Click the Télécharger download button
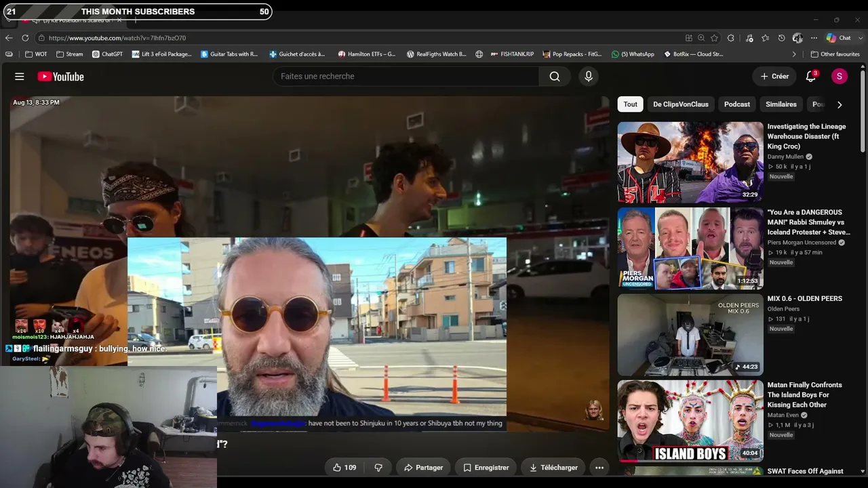 (554, 468)
